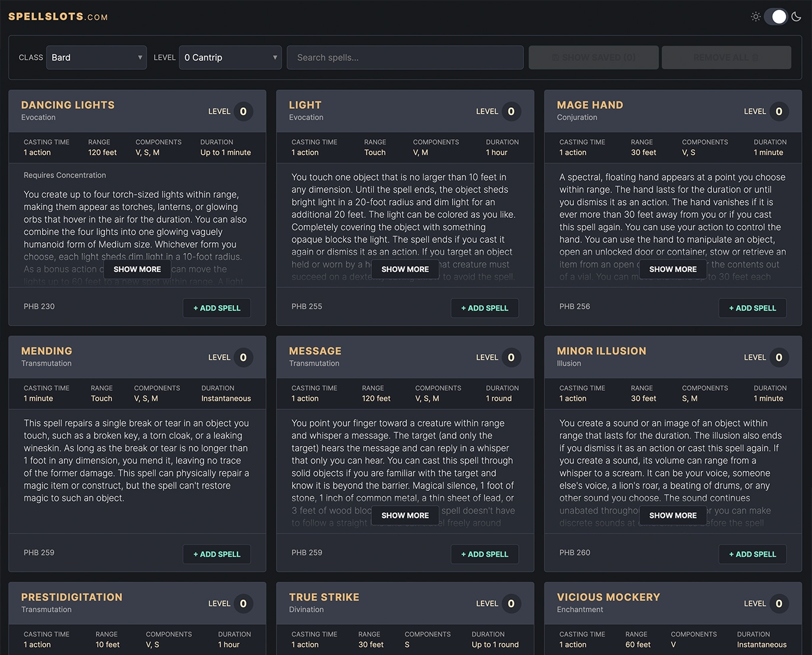Click the level 0 badge on True Strike
Image resolution: width=812 pixels, height=655 pixels.
tap(511, 603)
